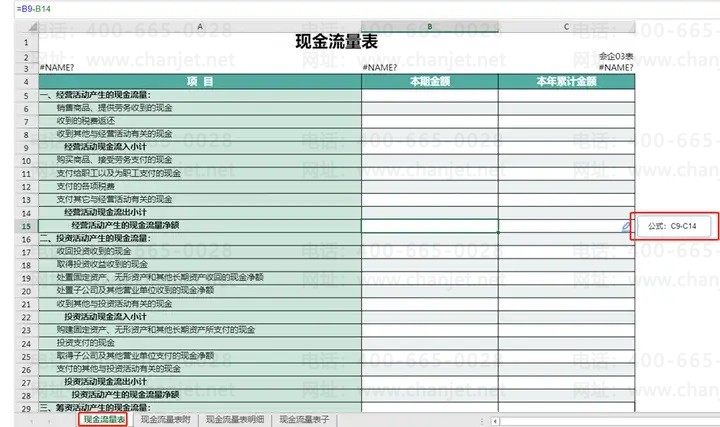Click cell 经营活动现金流出小计
The image size is (720, 427).
tap(200, 213)
